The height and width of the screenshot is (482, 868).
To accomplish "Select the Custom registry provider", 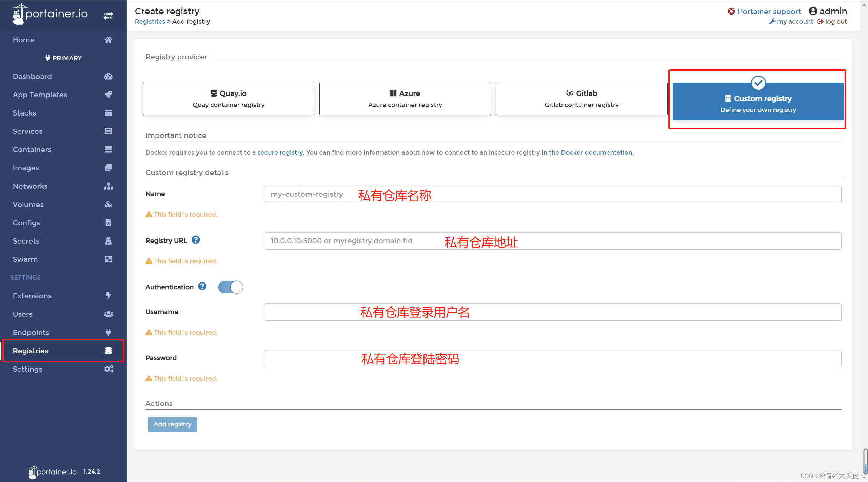I will pos(758,101).
